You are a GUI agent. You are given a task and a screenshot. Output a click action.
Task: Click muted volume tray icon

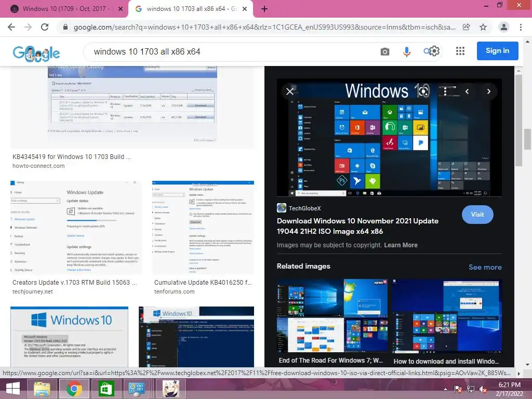click(x=483, y=389)
